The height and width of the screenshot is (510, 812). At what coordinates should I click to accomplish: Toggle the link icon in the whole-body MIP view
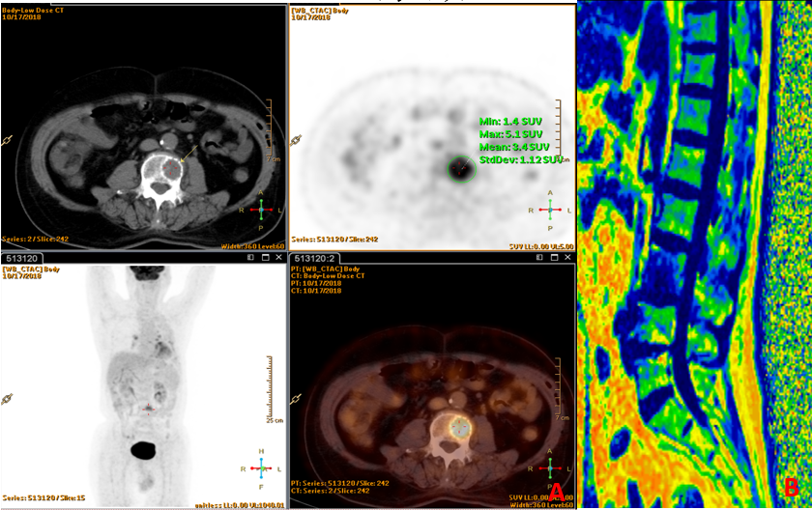pyautogui.click(x=8, y=398)
